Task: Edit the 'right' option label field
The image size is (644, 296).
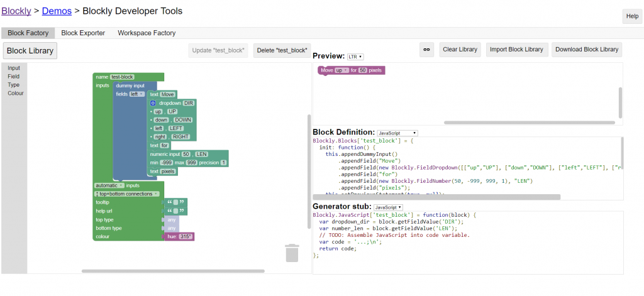Action: tap(160, 137)
